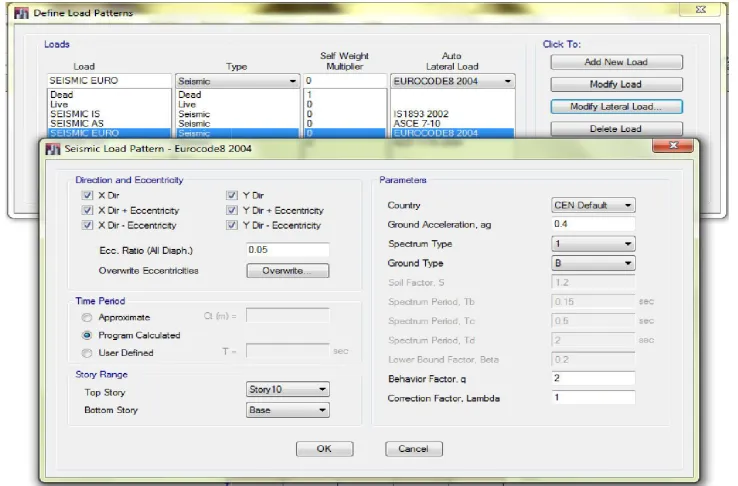
Task: Click the Ground Acceleration ag field
Action: pos(593,224)
